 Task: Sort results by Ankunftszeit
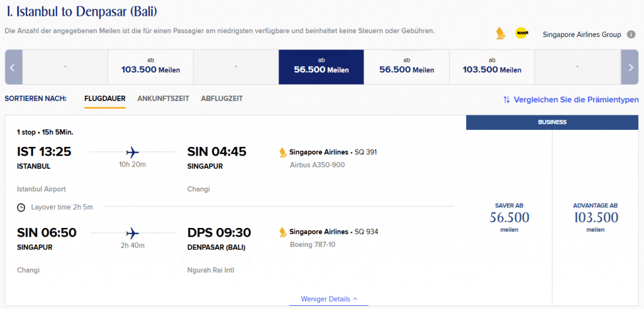pyautogui.click(x=164, y=99)
